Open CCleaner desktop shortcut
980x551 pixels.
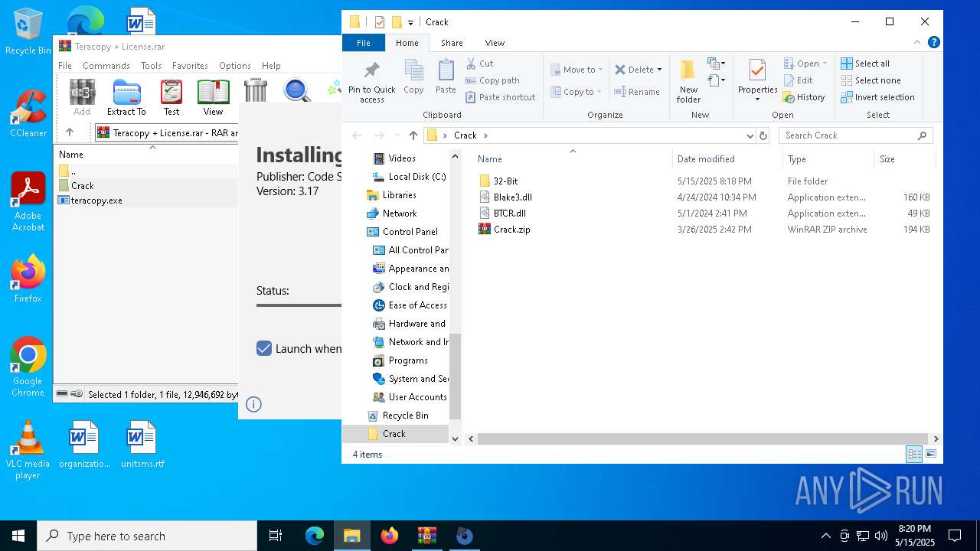click(x=28, y=115)
